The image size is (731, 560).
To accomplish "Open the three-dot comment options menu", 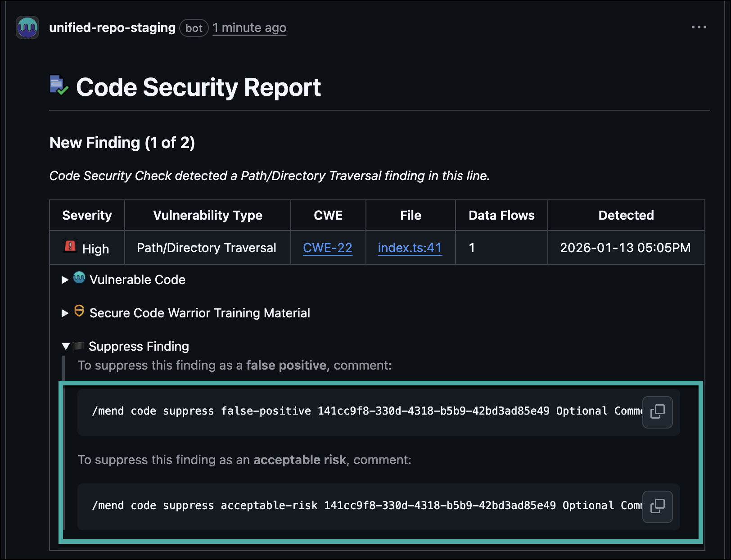I will tap(699, 27).
